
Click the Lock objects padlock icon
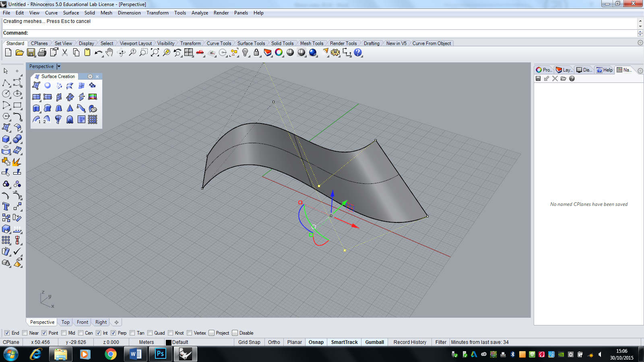point(256,53)
